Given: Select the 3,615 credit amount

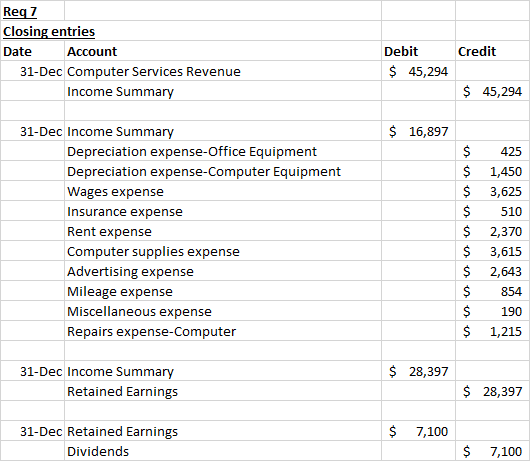Looking at the screenshot, I should point(492,251).
